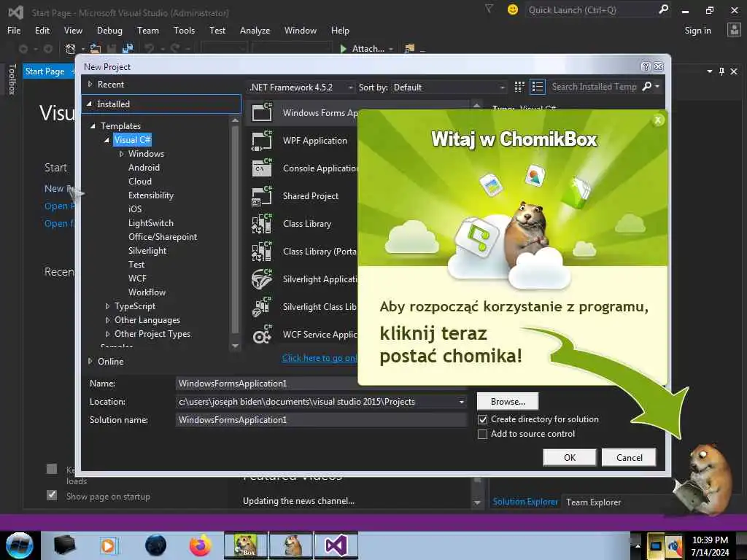Click the template search magnifier icon
Screen dimensions: 747x560
click(x=647, y=87)
